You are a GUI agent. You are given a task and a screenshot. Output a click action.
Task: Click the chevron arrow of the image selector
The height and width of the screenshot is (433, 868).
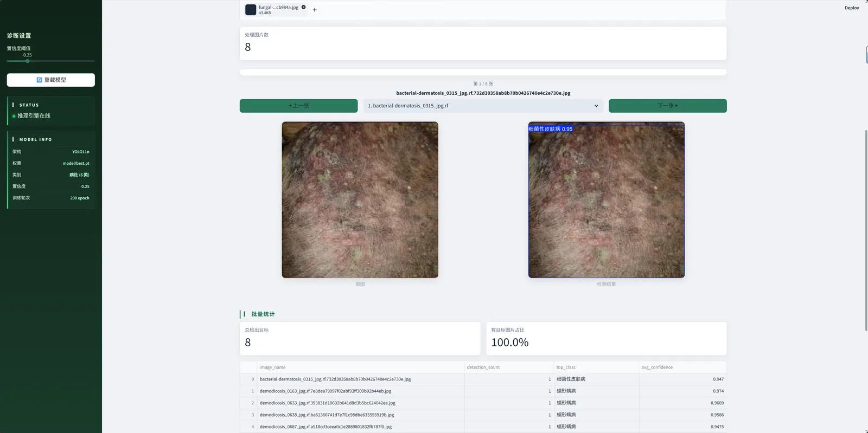(x=596, y=106)
